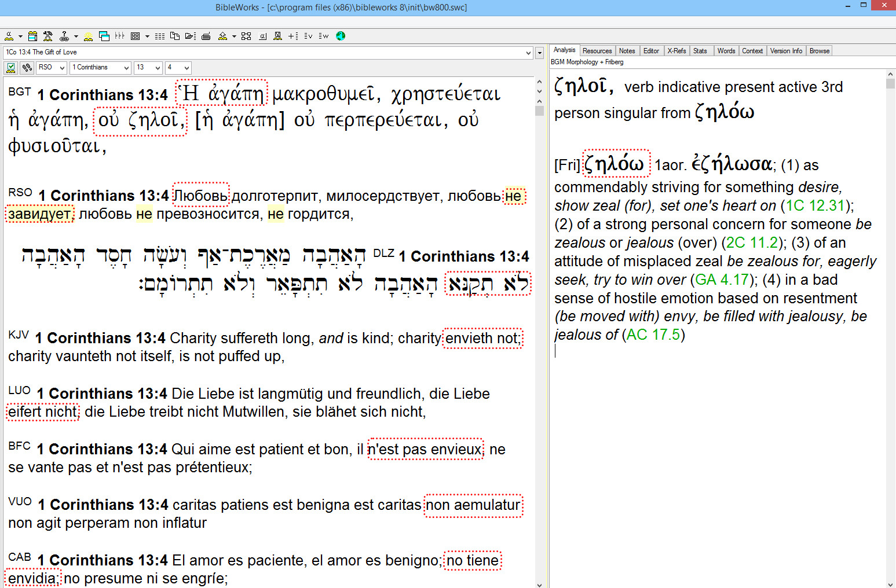Click 'envieth not' in the KJV verse

[x=482, y=338]
